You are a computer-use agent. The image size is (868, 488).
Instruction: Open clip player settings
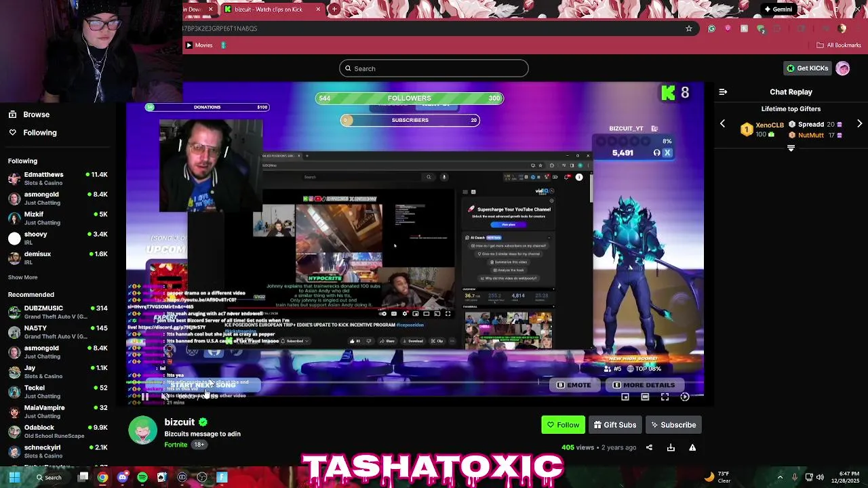pos(685,397)
